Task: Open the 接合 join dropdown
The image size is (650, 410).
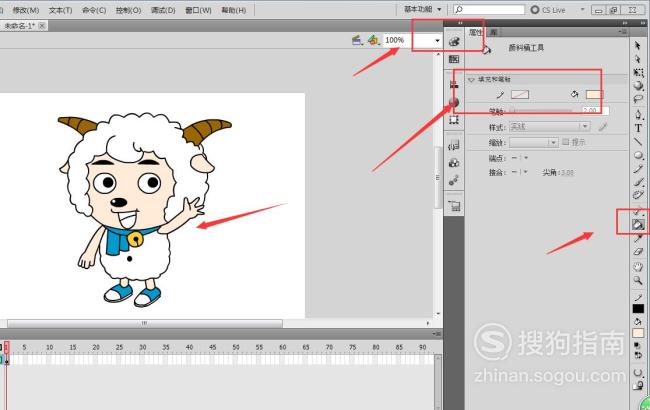Action: click(520, 172)
